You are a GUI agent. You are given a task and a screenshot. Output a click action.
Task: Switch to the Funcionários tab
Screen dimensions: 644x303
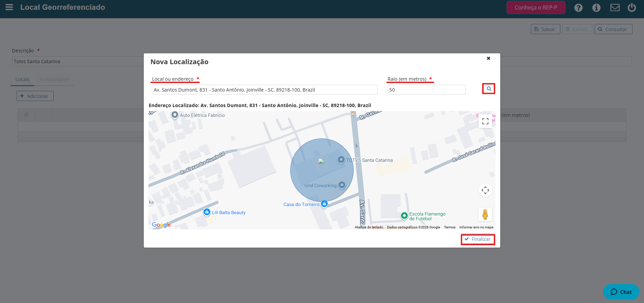[x=55, y=79]
